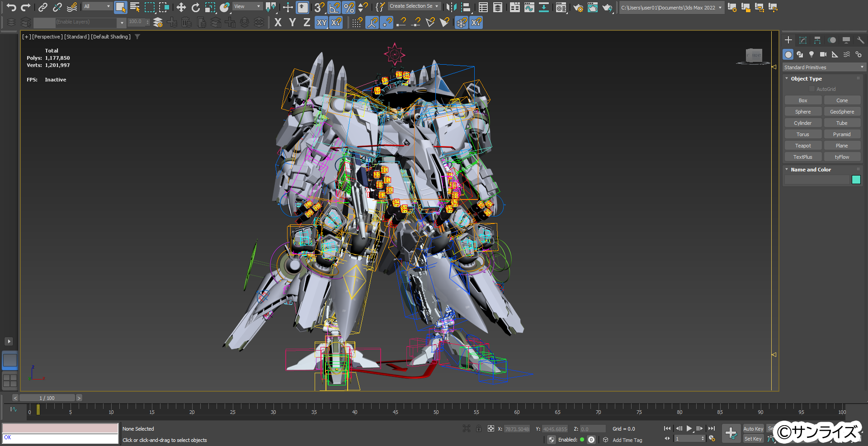Switch to the Motion panel tab

832,40
